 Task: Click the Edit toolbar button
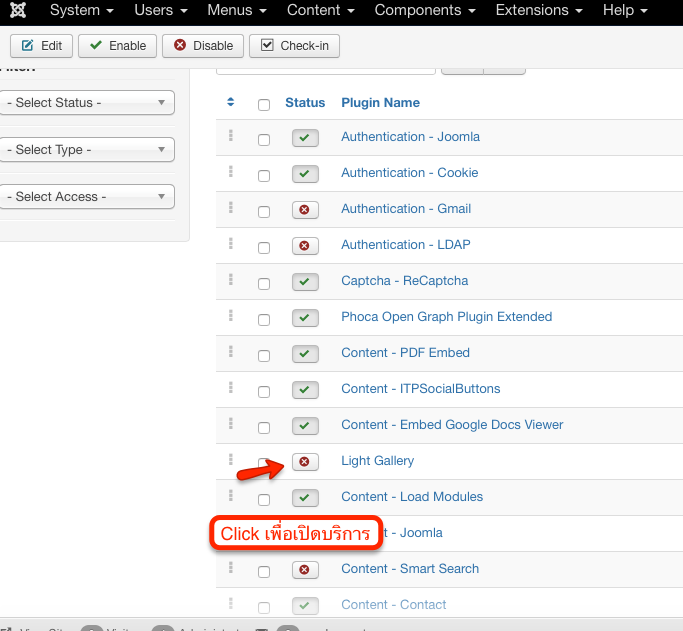[41, 46]
